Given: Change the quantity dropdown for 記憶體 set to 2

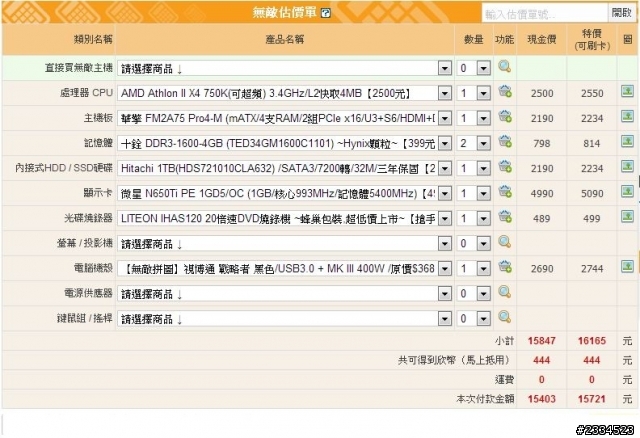Looking at the screenshot, I should click(x=473, y=143).
